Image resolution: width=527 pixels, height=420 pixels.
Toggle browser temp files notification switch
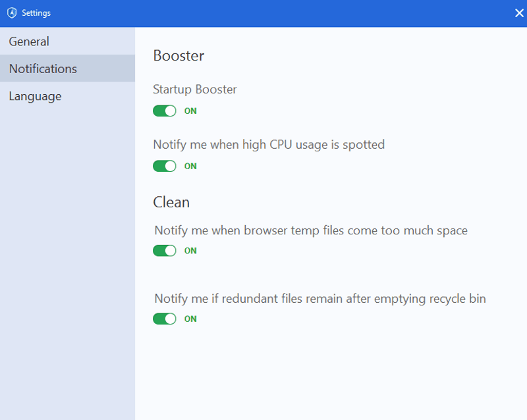point(164,251)
